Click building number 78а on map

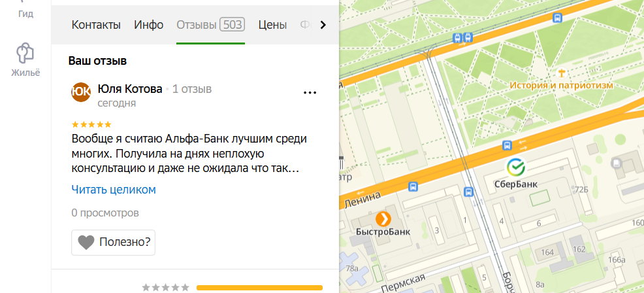click(353, 269)
